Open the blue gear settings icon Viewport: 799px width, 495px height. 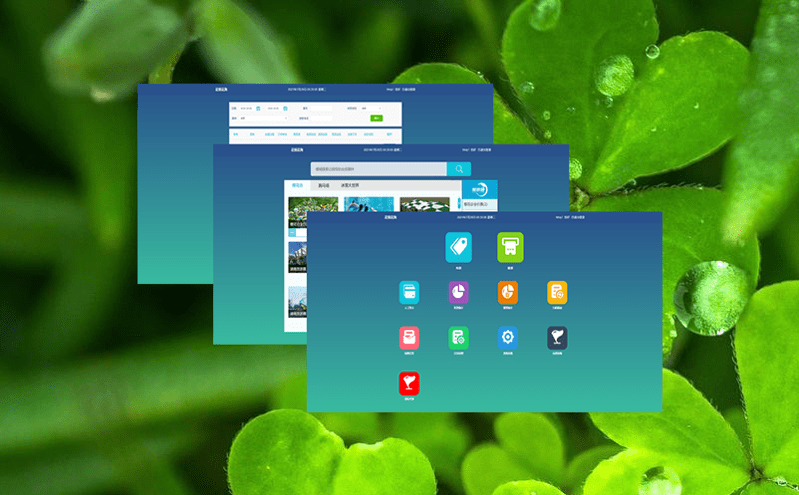[508, 338]
